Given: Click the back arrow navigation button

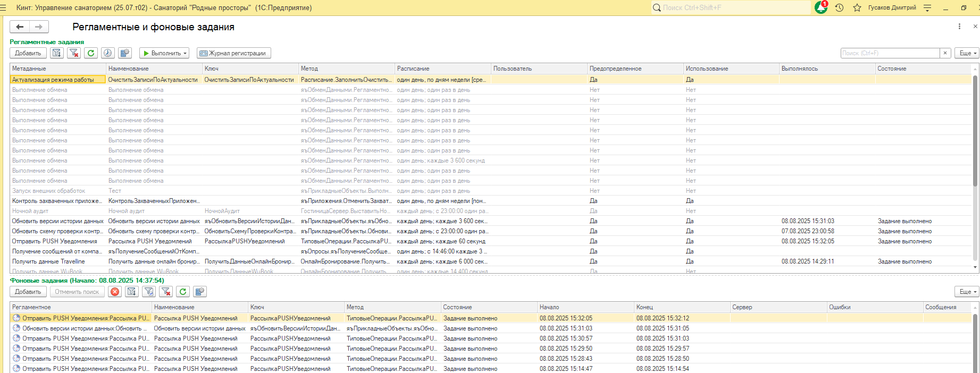Looking at the screenshot, I should pos(20,27).
